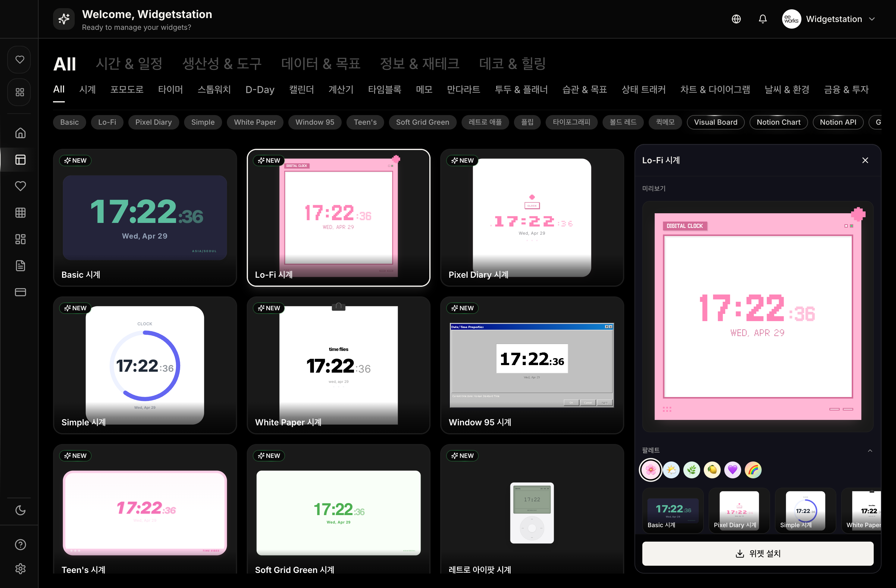Choose the purple heart palette
The height and width of the screenshot is (588, 896).
pos(733,470)
